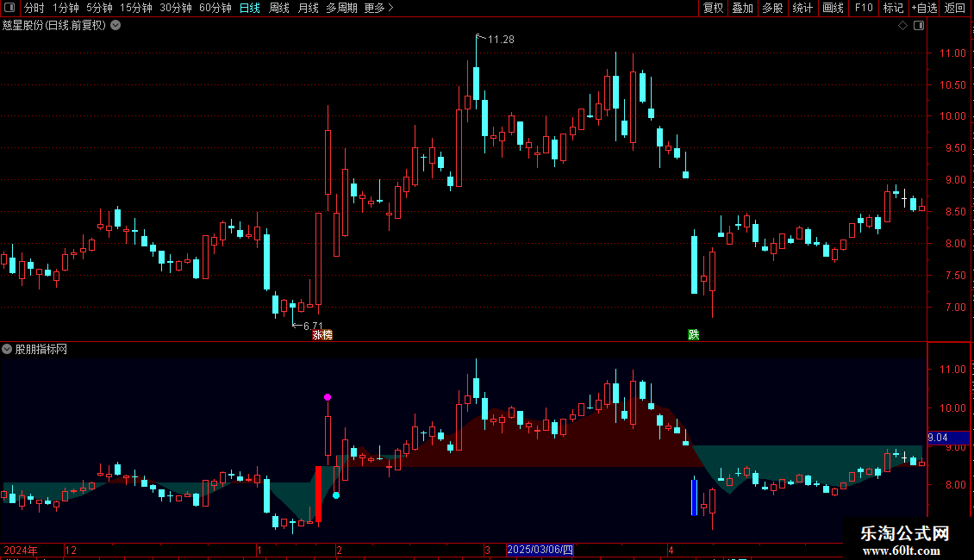Open F10 company info
Image resolution: width=974 pixels, height=560 pixels.
(864, 8)
